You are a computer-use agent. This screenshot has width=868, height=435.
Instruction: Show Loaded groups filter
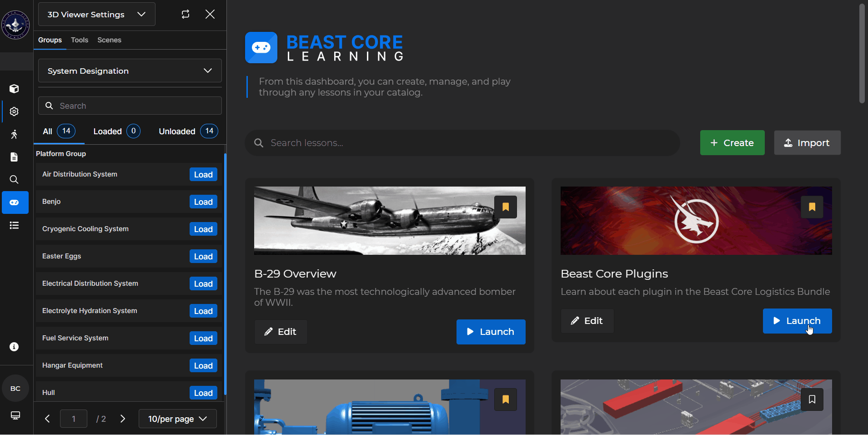coord(117,132)
